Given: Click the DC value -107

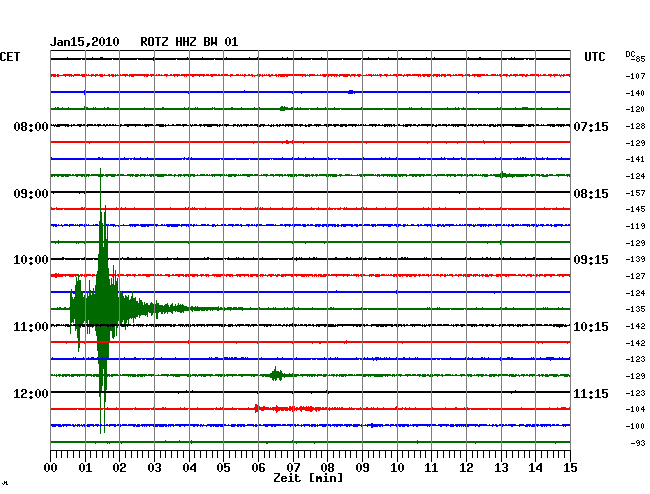Looking at the screenshot, I should (x=635, y=76).
